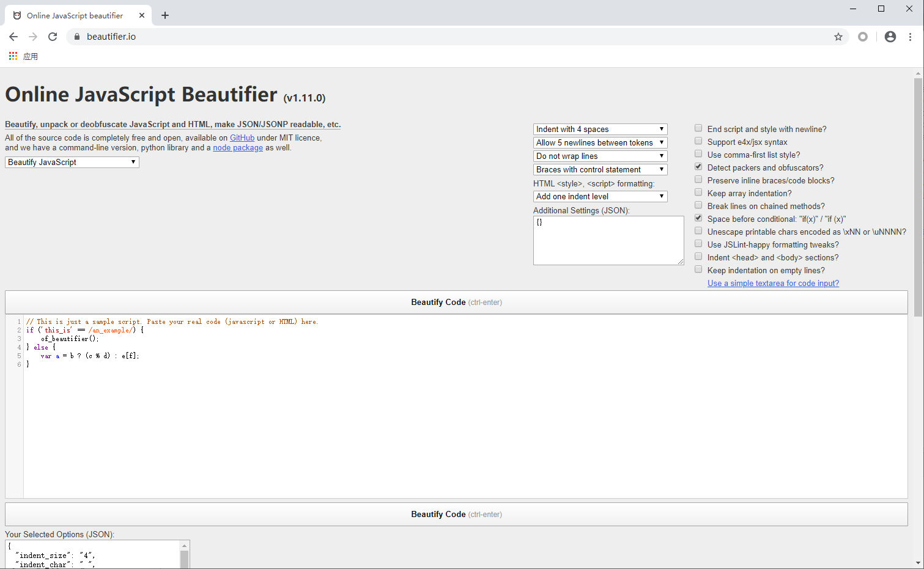The height and width of the screenshot is (569, 924).
Task: Open the Indent with 4 spaces dropdown
Action: (x=600, y=129)
